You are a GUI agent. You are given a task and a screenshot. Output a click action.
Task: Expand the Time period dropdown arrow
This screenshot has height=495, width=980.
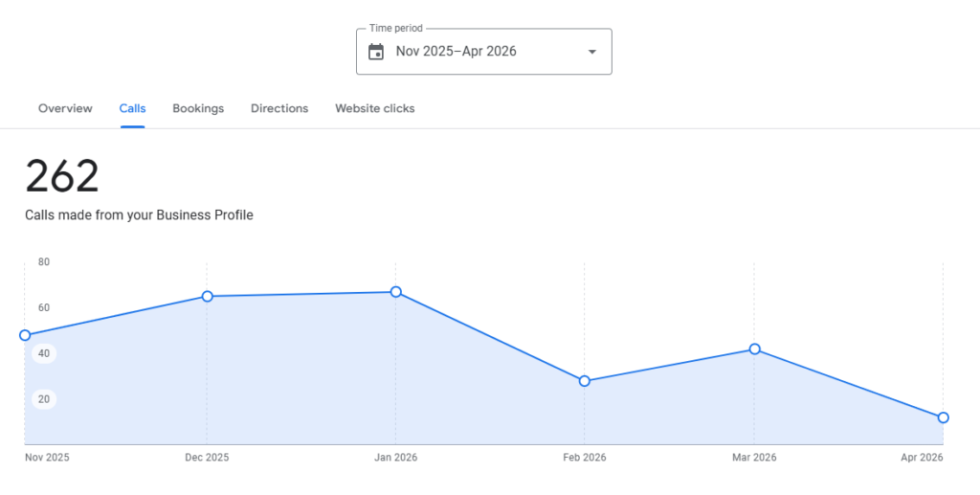[x=591, y=52]
